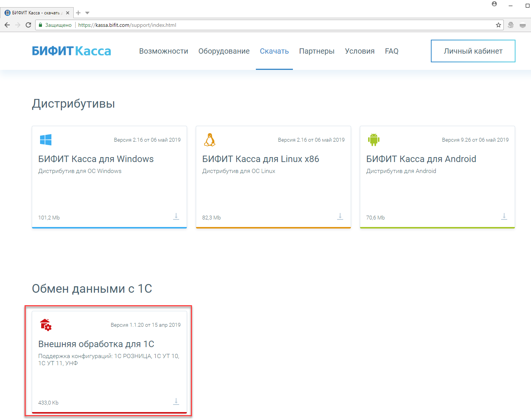Image resolution: width=531 pixels, height=420 pixels.
Task: Bookmark this page with star icon
Action: point(498,25)
